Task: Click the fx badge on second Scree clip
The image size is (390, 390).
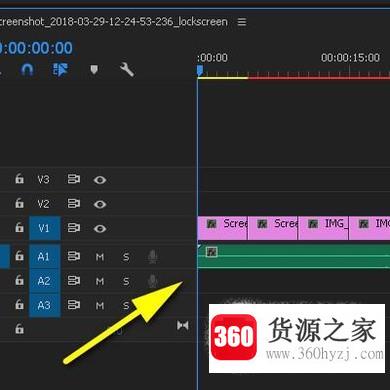Action: click(x=262, y=224)
